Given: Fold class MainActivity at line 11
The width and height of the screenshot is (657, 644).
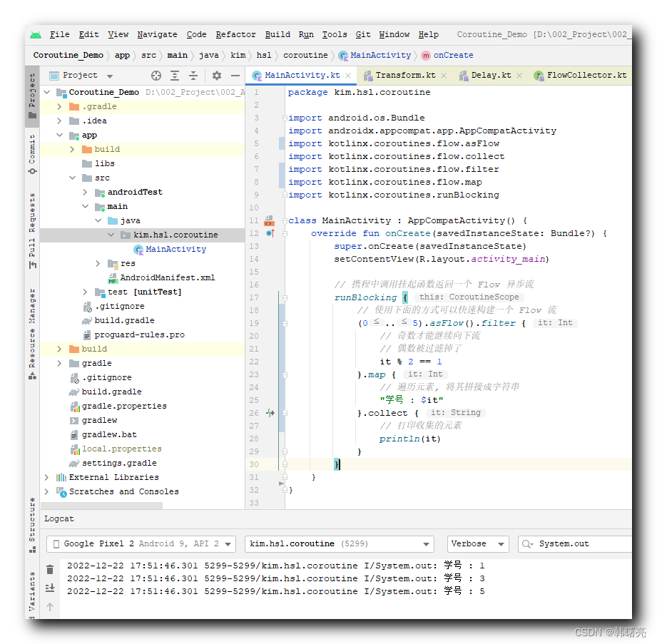Looking at the screenshot, I should click(x=285, y=220).
